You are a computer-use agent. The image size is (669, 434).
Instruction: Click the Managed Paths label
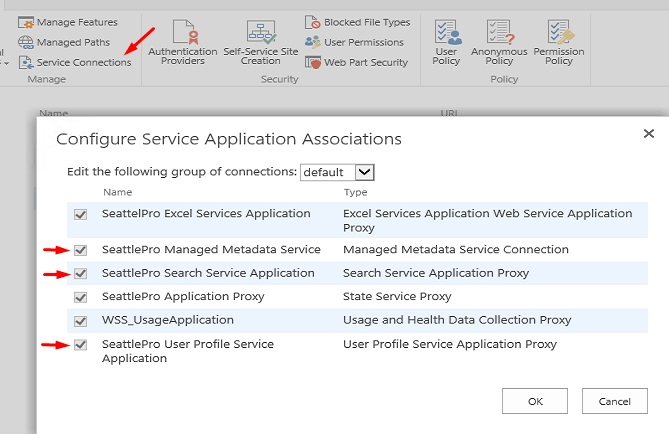[73, 42]
